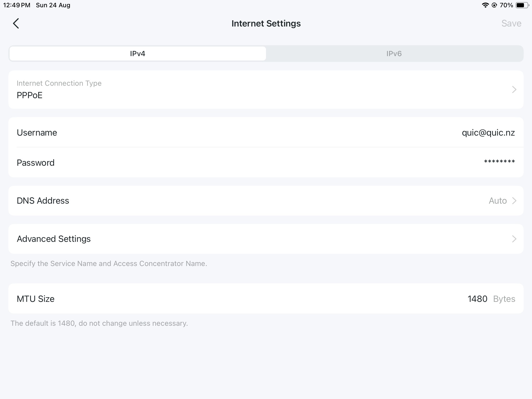Open Advanced Settings
The image size is (532, 399).
(265, 239)
